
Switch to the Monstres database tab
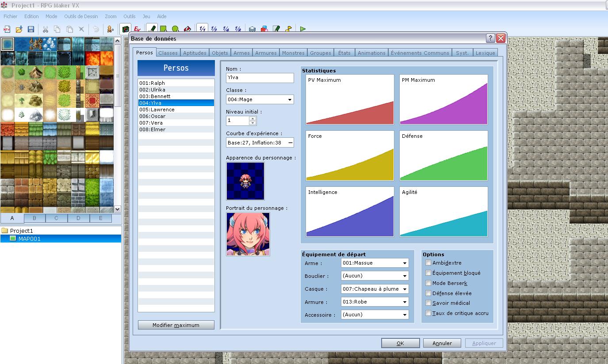(293, 53)
